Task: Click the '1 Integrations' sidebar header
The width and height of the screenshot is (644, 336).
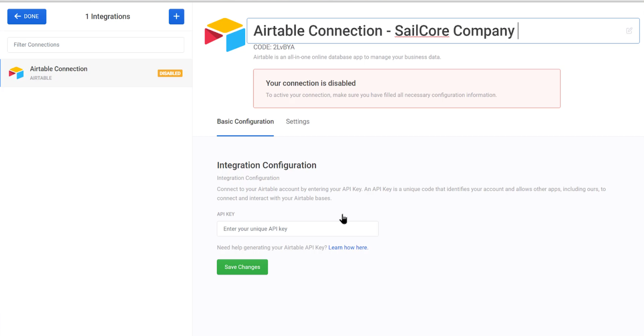Action: tap(107, 17)
